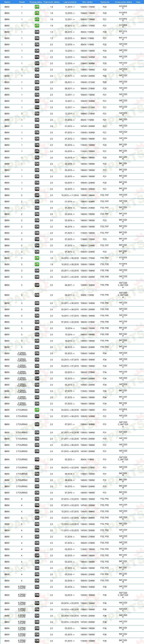Click the date range '03.2012 -> 08.2016'
144x644 pixels.
[70, 410]
